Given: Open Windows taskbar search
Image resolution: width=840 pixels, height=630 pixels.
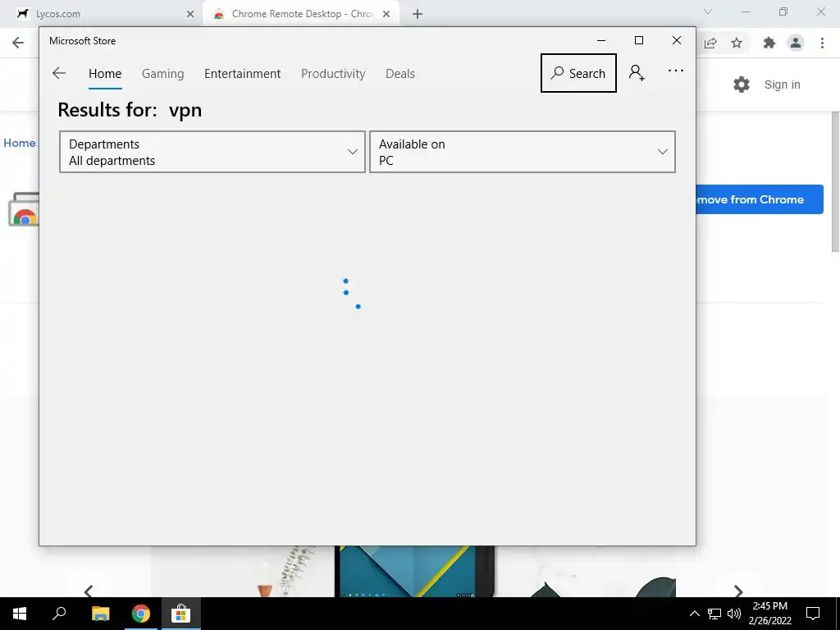Looking at the screenshot, I should [x=59, y=614].
